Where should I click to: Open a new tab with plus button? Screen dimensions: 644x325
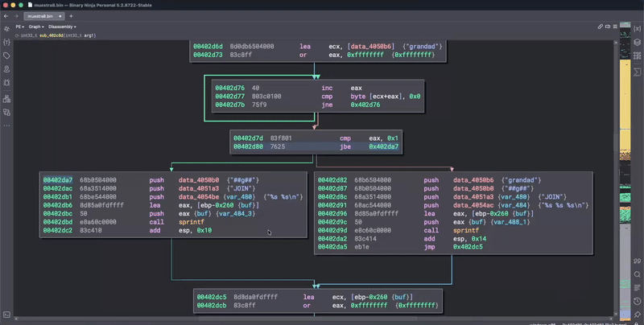(72, 15)
